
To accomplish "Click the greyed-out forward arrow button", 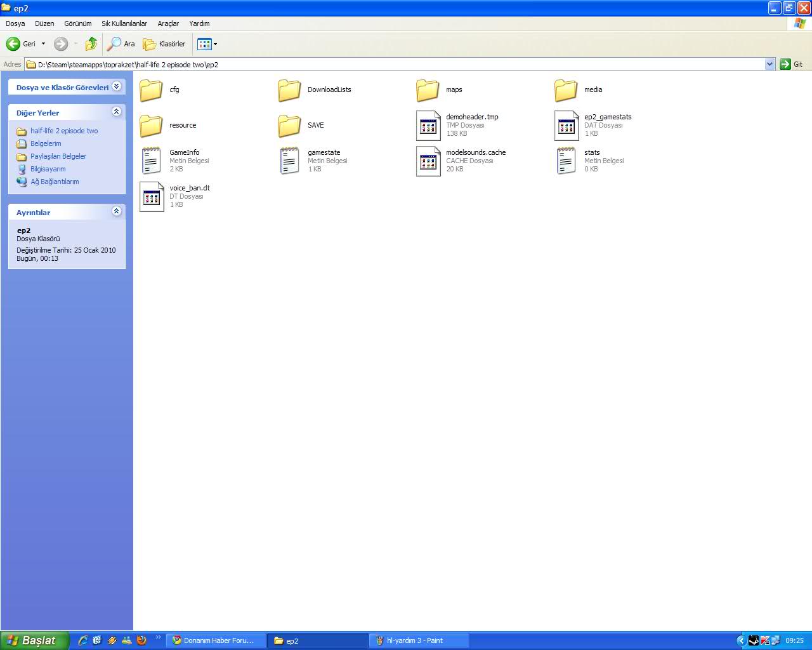I will 61,44.
